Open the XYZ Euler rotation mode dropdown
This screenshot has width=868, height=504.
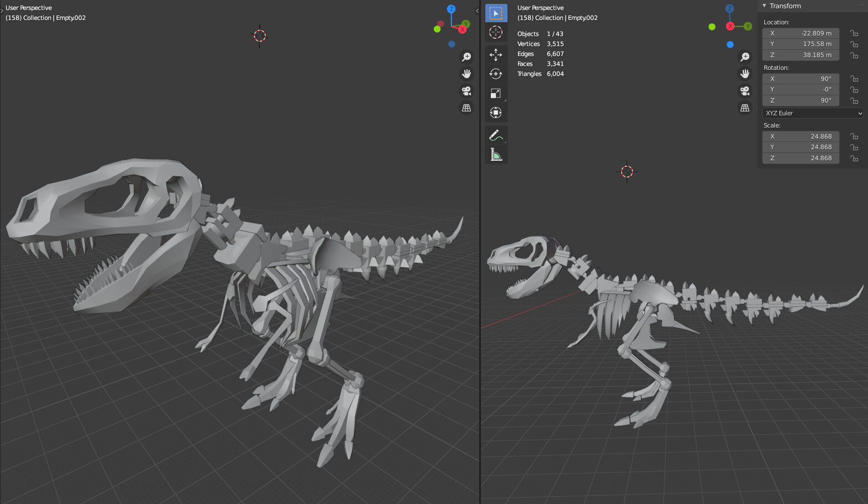[812, 113]
